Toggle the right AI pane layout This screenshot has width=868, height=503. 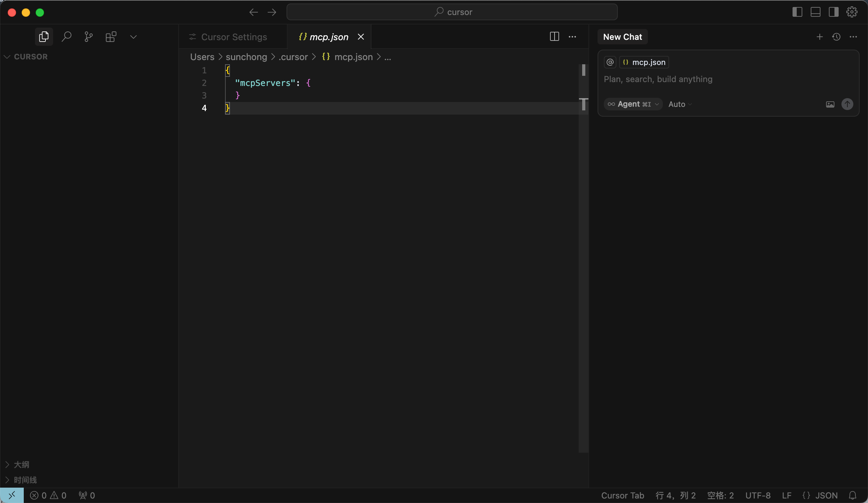(833, 12)
